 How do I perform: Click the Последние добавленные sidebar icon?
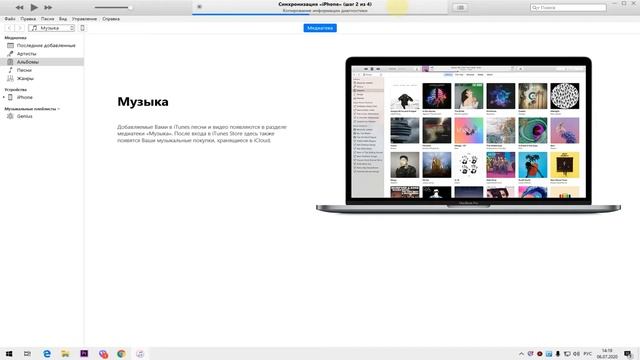(11, 45)
